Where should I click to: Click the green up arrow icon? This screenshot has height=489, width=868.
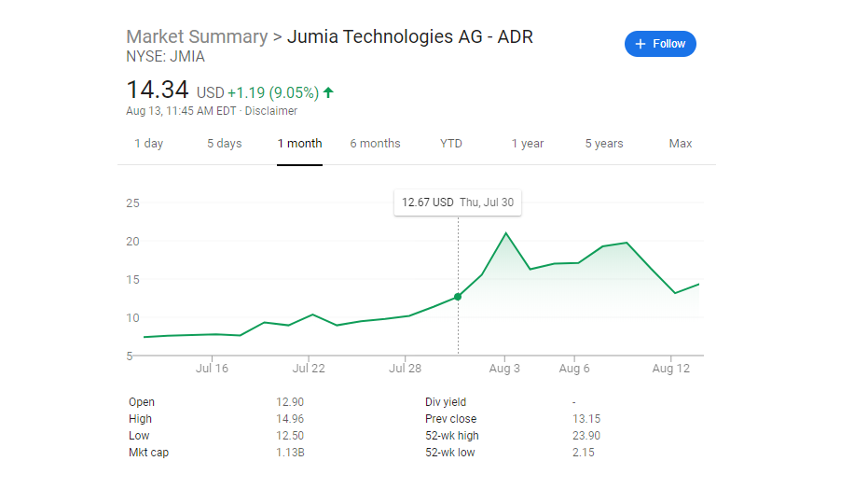point(329,92)
